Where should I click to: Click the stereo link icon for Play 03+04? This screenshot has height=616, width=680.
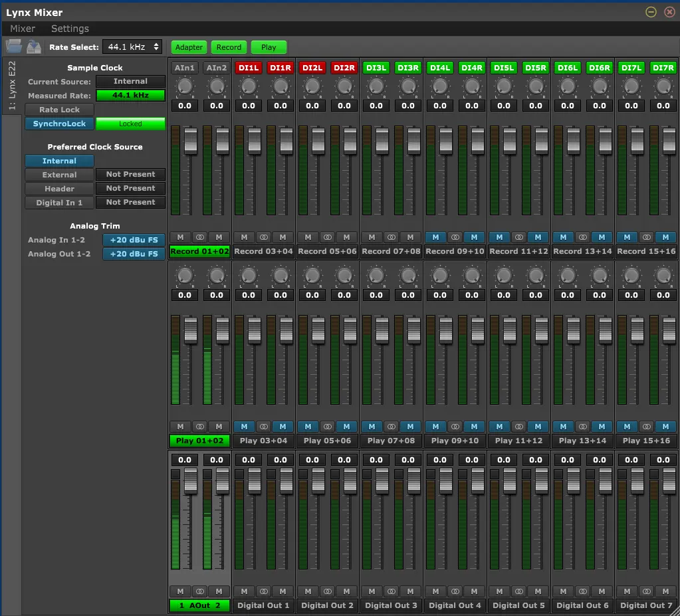(x=263, y=427)
